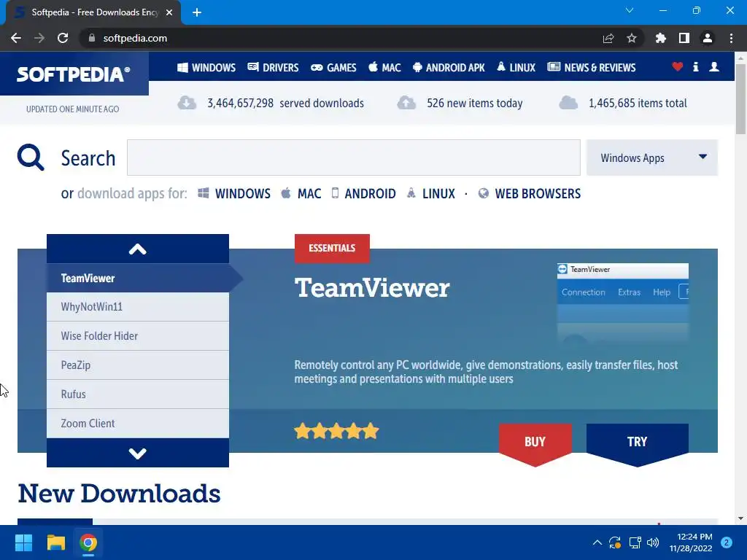Click the browser back arrow
This screenshot has width=747, height=560.
click(16, 38)
